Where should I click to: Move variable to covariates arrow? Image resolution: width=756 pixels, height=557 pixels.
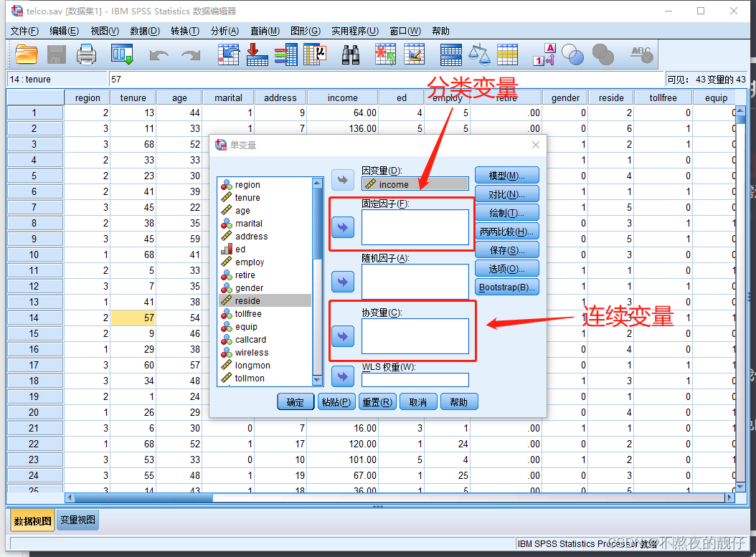tap(343, 335)
